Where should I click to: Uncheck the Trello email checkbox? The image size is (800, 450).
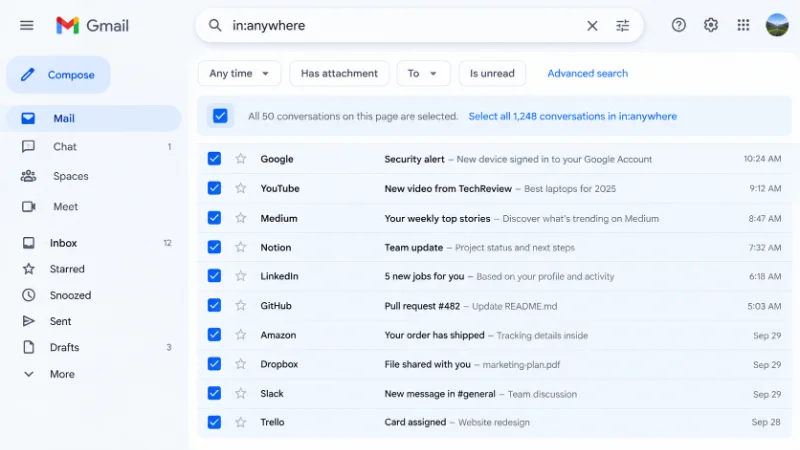[x=214, y=422]
